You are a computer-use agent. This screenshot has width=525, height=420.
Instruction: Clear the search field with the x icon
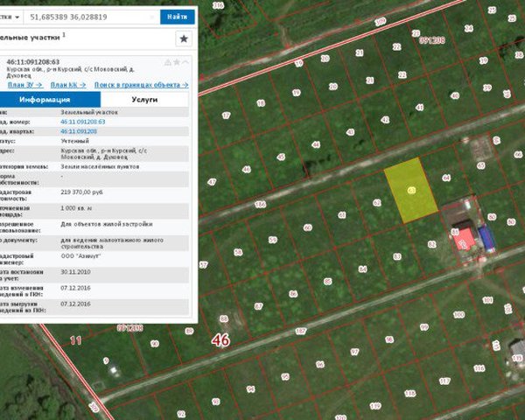(152, 17)
